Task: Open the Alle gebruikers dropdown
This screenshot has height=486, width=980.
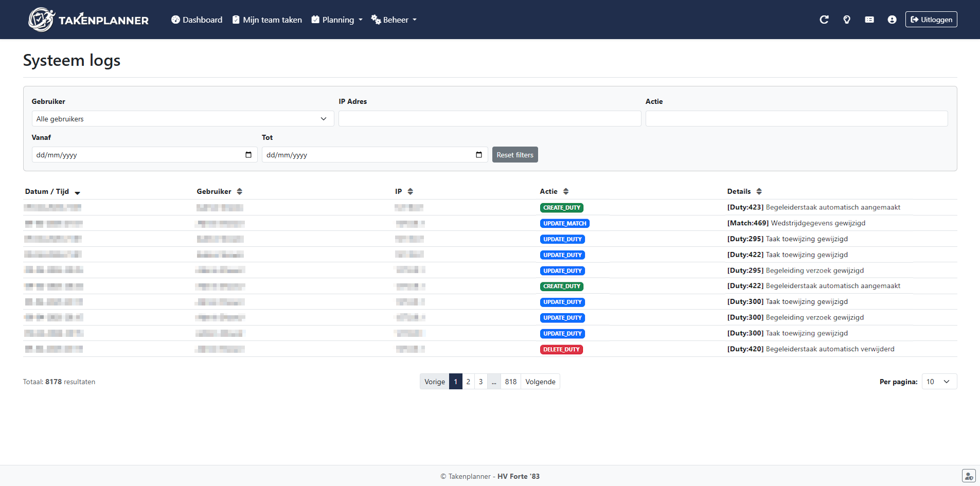Action: 183,118
